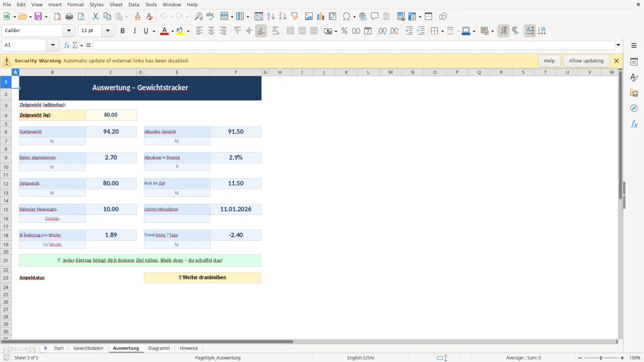Insert a pivot table icon
This screenshot has height=362, width=644.
pyautogui.click(x=333, y=17)
